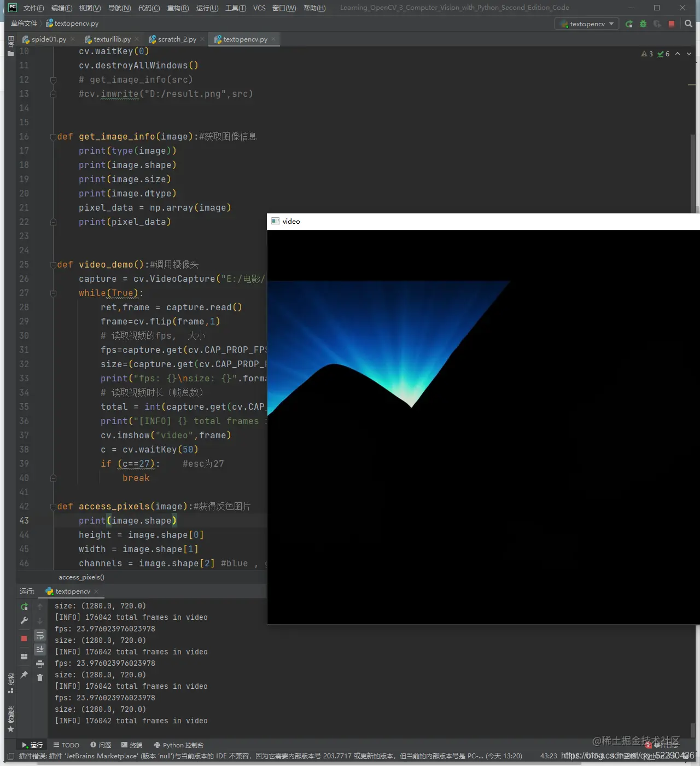Stop process with red square in Run panel
This screenshot has width=700, height=766.
click(x=24, y=639)
